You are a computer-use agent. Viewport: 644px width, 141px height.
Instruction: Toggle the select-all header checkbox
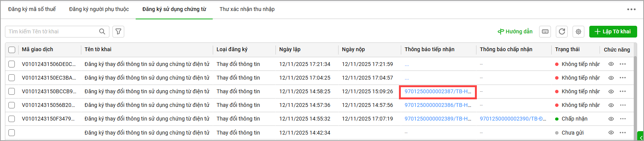click(x=12, y=50)
